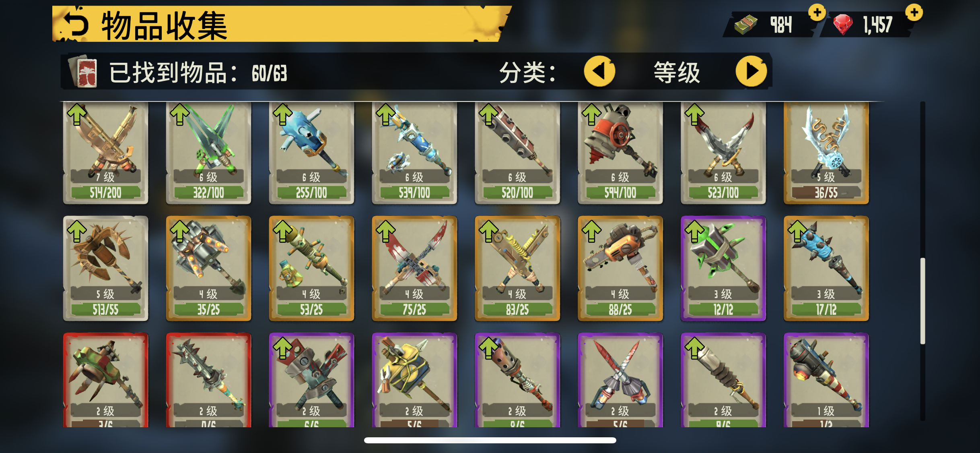
Task: Go back using the return arrow icon
Action: pos(75,24)
